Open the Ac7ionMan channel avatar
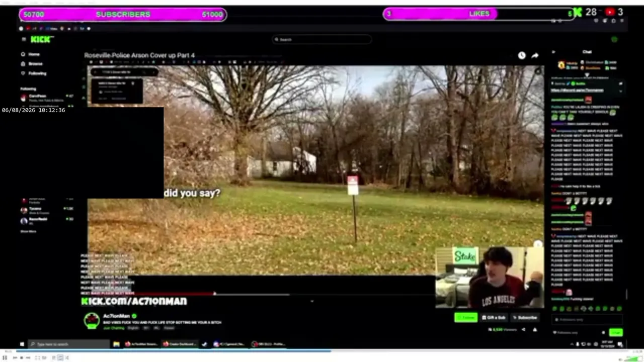The height and width of the screenshot is (362, 644). [x=92, y=320]
